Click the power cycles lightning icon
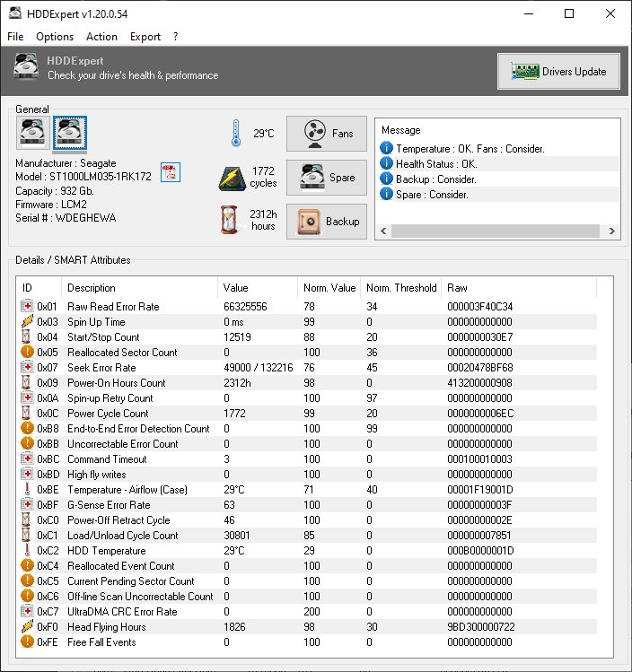This screenshot has width=632, height=672. (233, 178)
